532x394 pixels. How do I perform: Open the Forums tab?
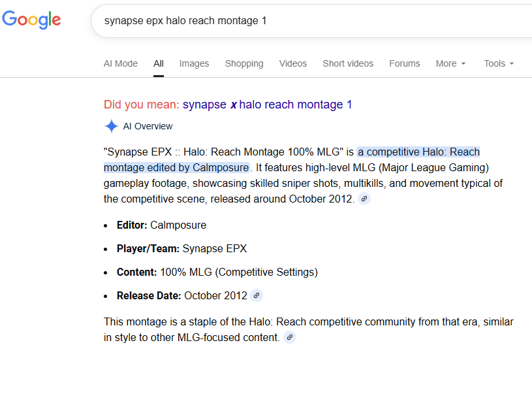(405, 63)
